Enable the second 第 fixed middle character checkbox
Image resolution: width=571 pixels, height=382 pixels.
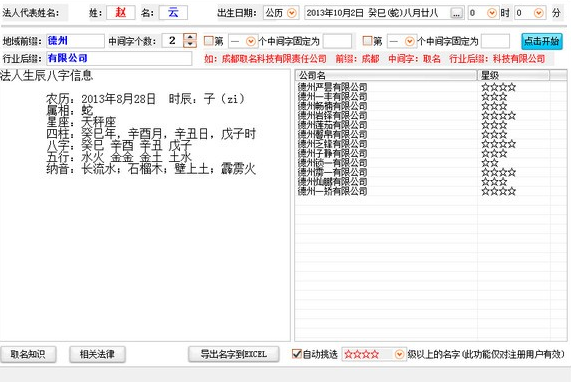click(x=367, y=41)
